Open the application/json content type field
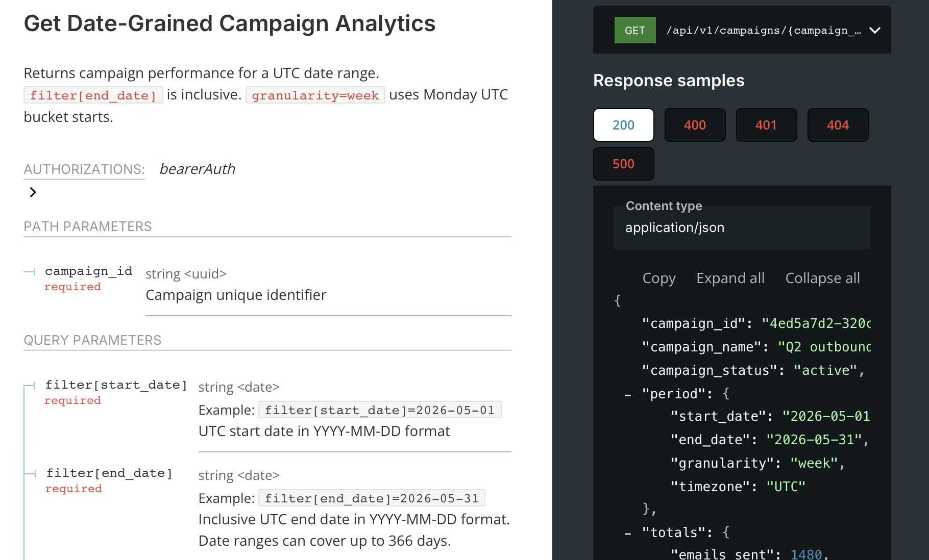Screen dimensions: 929x560 coord(742,227)
